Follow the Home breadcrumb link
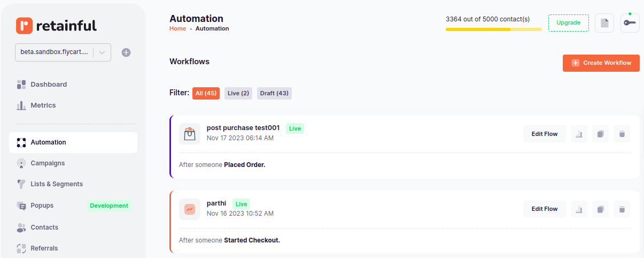644x258 pixels. [x=177, y=28]
